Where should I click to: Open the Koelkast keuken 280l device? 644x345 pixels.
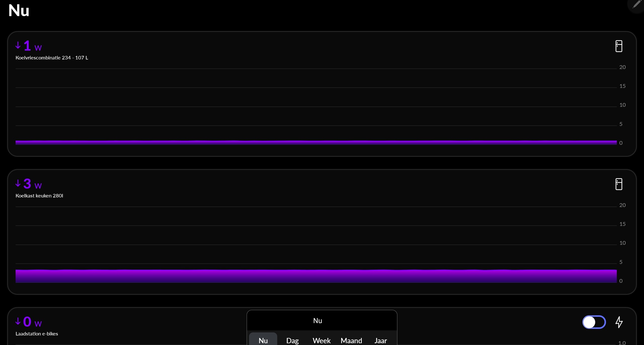click(39, 196)
